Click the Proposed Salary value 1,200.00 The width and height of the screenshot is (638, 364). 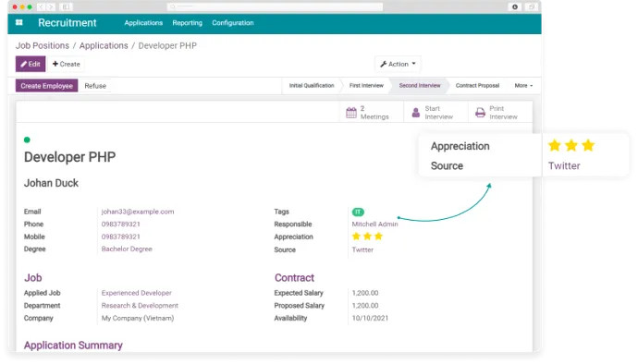click(x=365, y=306)
